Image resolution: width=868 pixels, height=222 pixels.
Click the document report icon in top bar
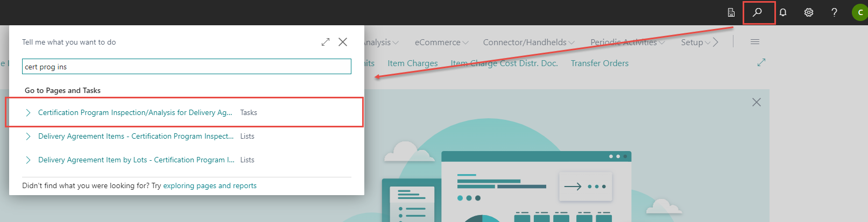731,12
